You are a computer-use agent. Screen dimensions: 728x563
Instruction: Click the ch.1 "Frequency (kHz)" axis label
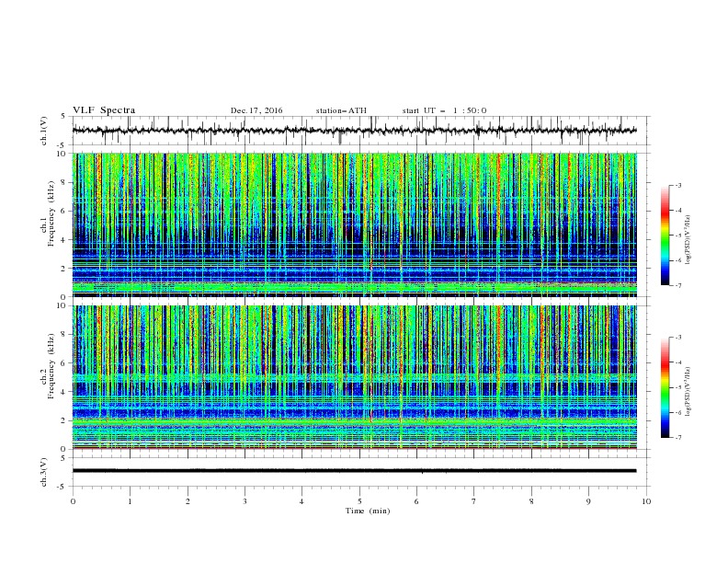click(x=51, y=212)
